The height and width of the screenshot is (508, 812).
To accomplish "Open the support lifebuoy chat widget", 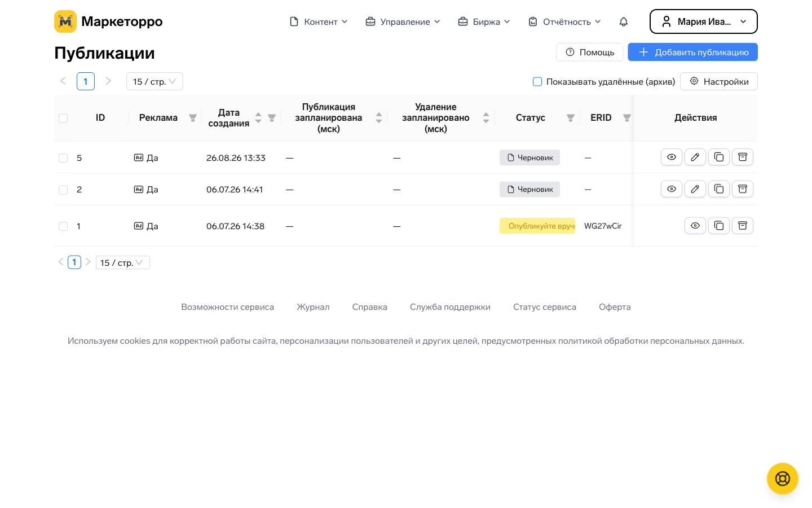I will pos(783,479).
